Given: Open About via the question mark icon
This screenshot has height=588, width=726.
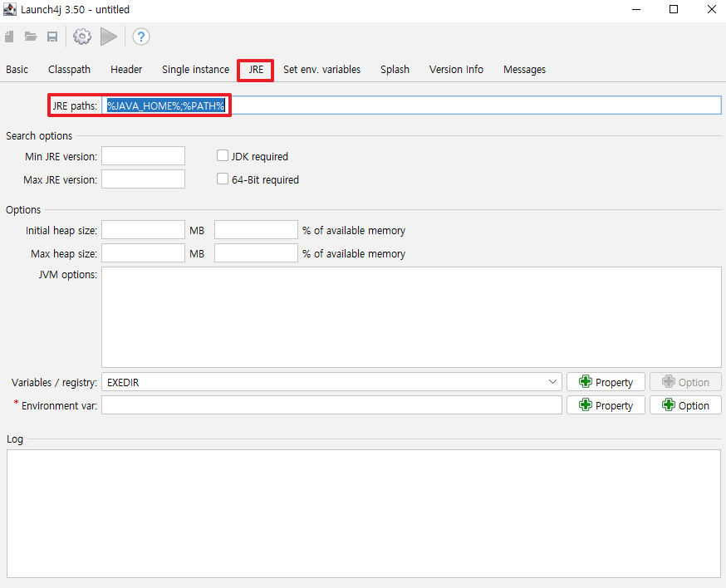Looking at the screenshot, I should tap(141, 37).
